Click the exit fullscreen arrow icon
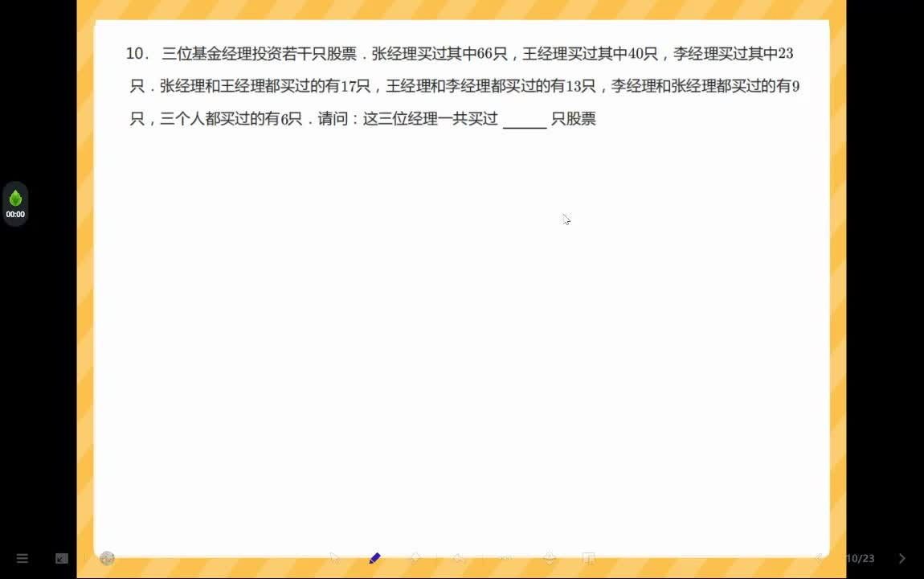Screen dimensions: 924x579 click(x=62, y=558)
